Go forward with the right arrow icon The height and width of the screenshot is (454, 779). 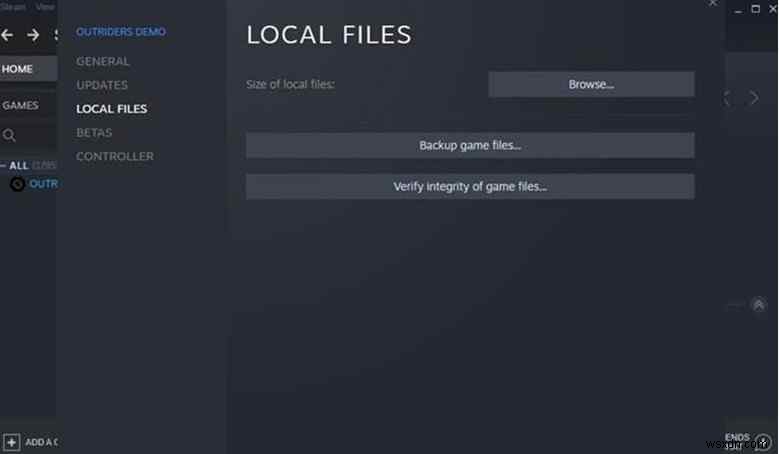coord(33,35)
